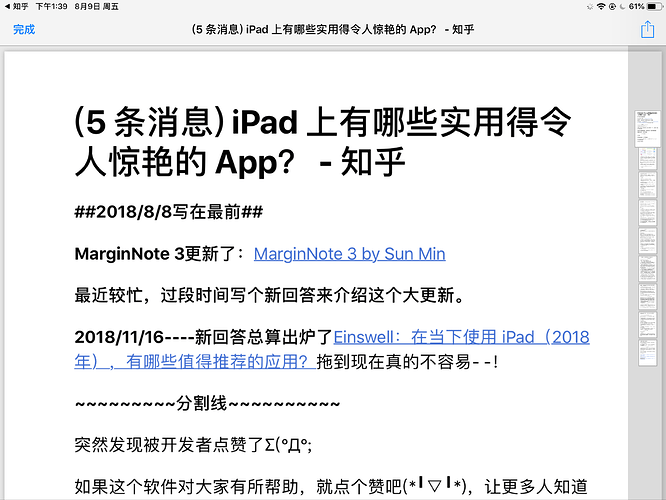Jump to the fifth page thumbnail
666x500 pixels.
(x=647, y=241)
